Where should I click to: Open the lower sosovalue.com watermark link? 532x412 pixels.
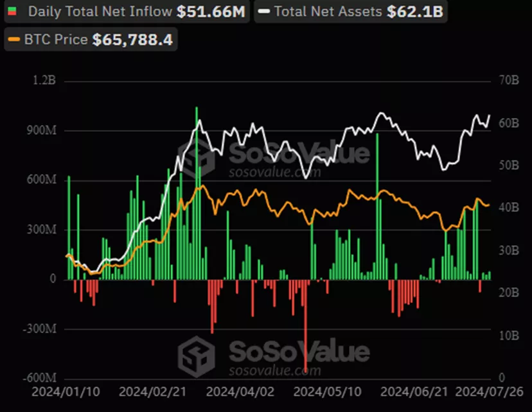[274, 370]
